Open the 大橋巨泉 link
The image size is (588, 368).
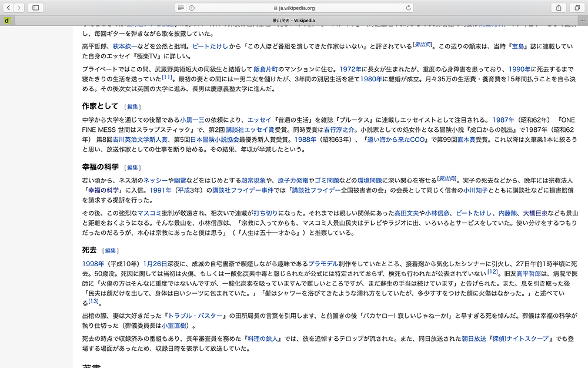pos(535,213)
